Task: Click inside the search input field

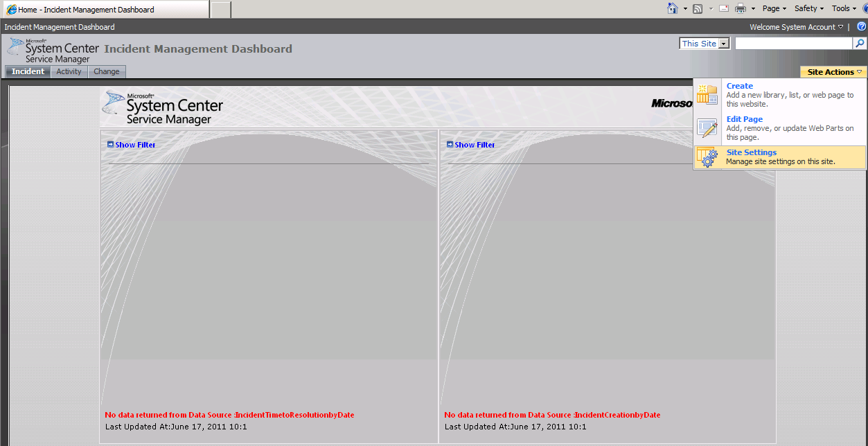Action: pos(793,42)
